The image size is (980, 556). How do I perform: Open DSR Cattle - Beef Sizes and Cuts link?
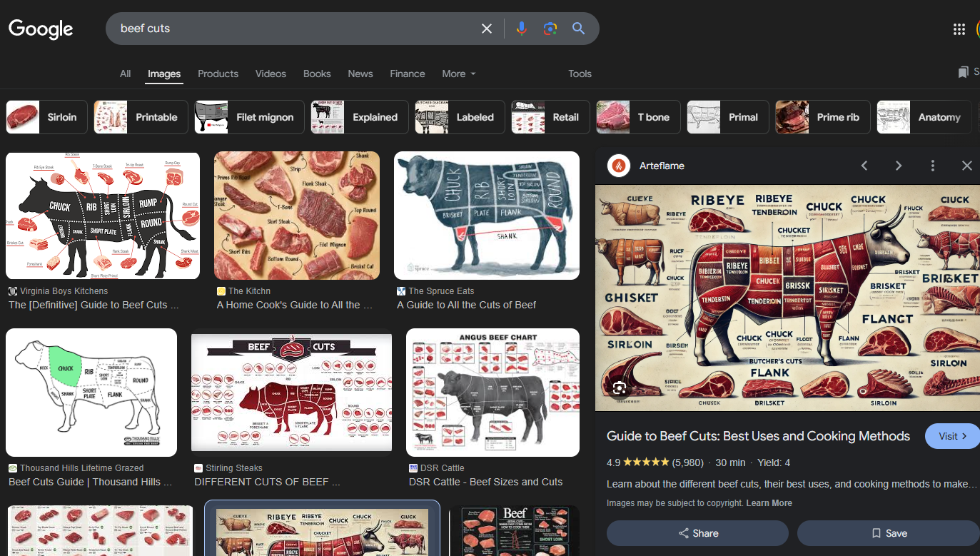pos(486,482)
